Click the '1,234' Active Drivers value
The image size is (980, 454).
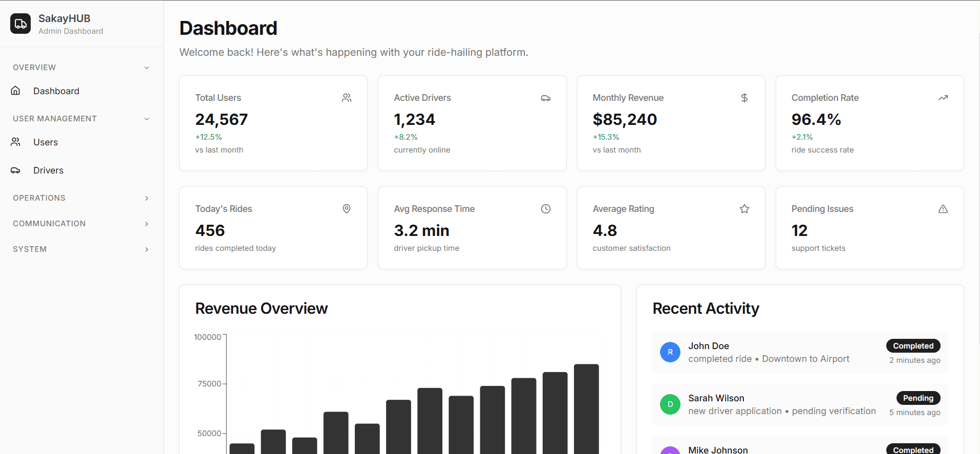[x=414, y=120]
